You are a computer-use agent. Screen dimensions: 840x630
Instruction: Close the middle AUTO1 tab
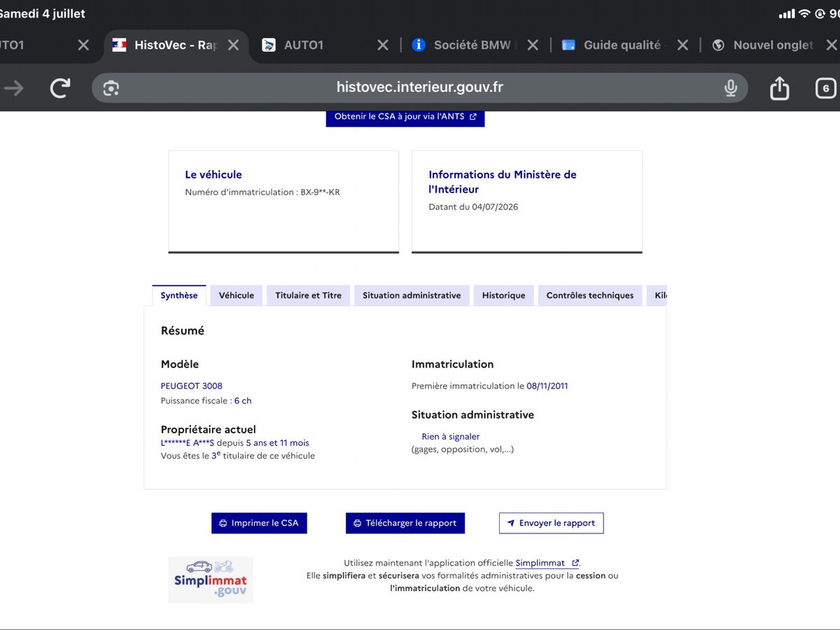383,45
